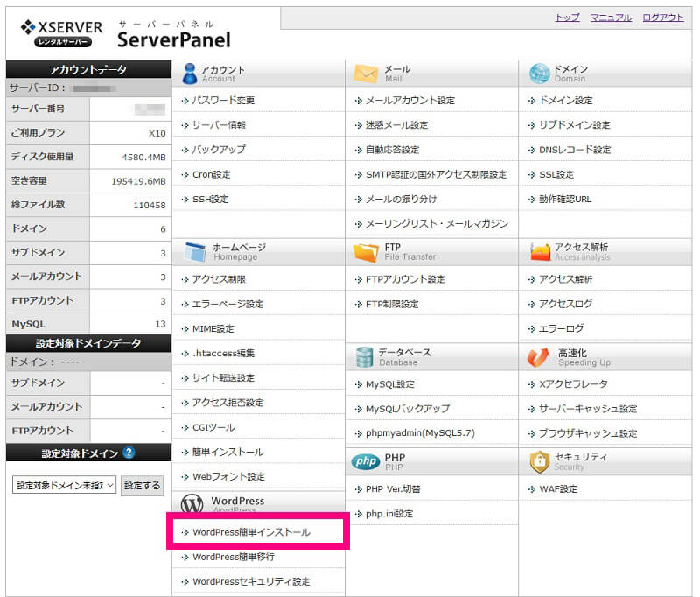
Task: Click the Security padlock icon
Action: [539, 461]
